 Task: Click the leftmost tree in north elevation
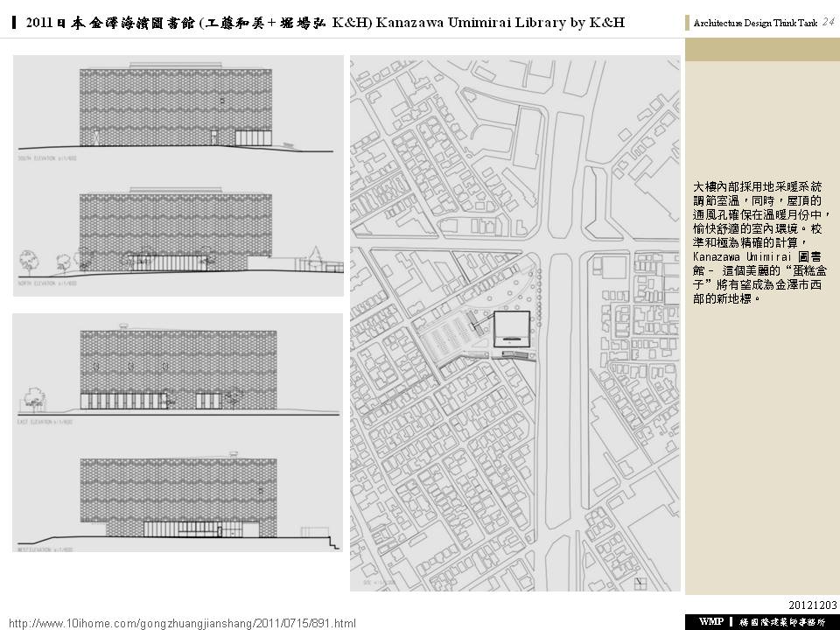(28, 260)
